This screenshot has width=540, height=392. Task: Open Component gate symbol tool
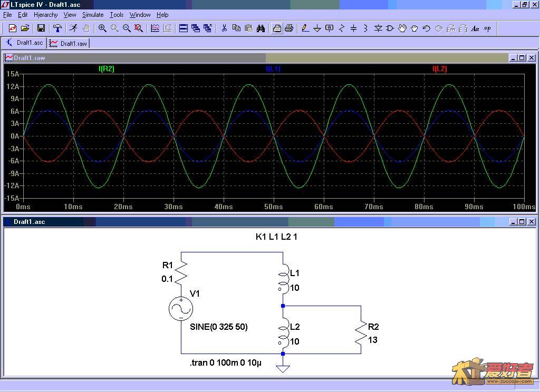coord(390,28)
